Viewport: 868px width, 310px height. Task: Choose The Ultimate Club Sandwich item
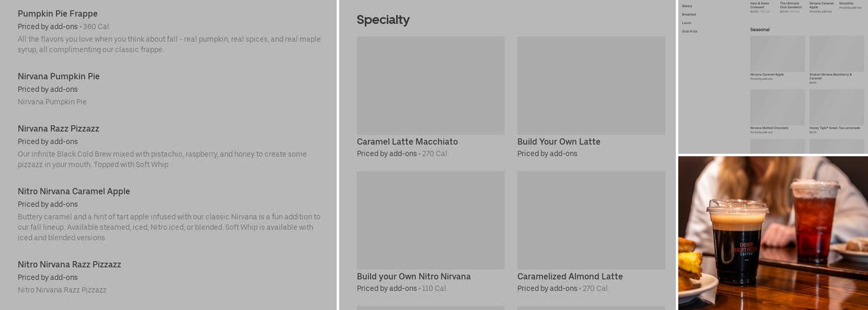click(x=790, y=5)
